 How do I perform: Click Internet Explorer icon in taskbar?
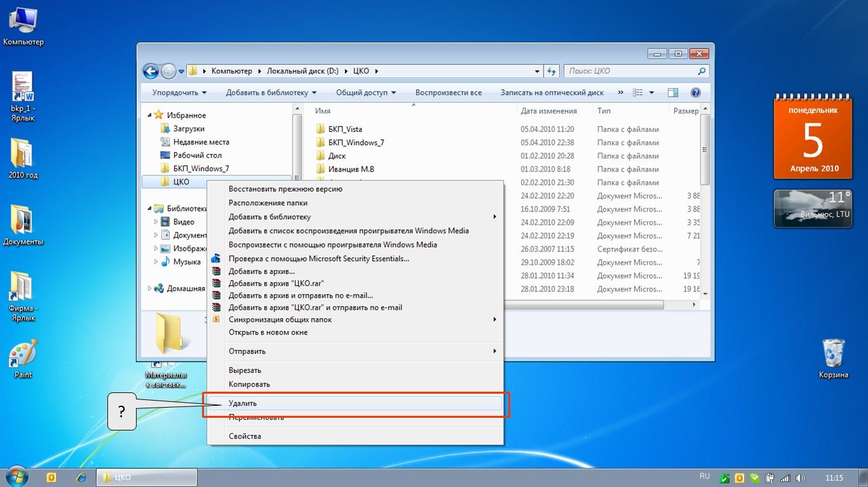pos(81,477)
